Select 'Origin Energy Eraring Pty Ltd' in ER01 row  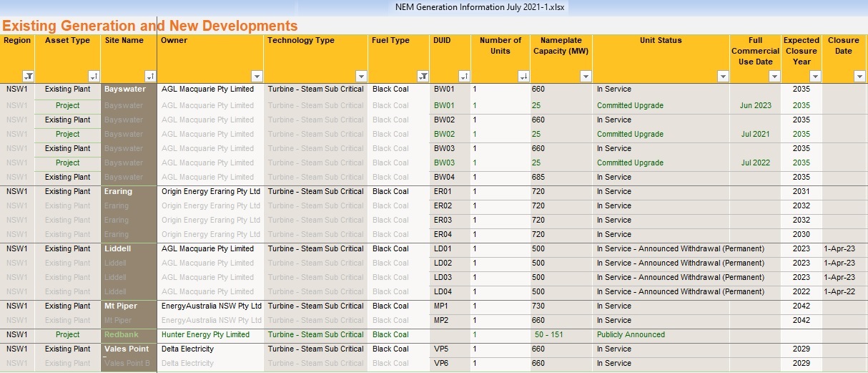210,191
